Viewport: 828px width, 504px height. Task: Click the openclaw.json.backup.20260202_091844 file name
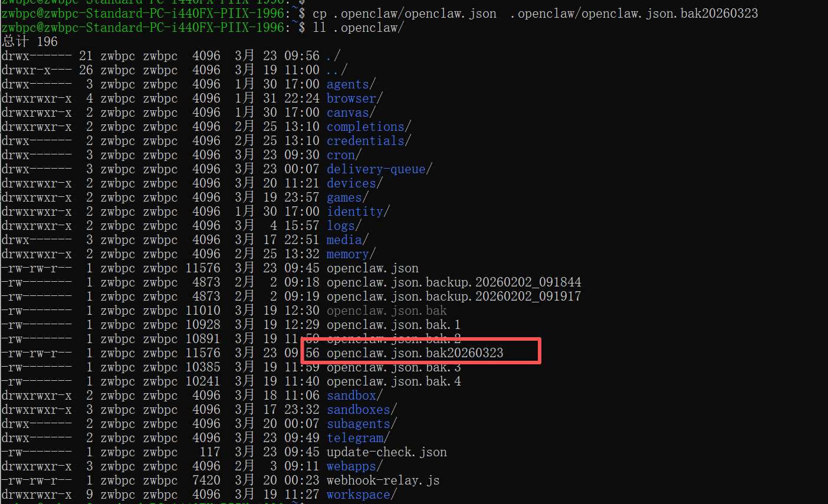pyautogui.click(x=454, y=282)
